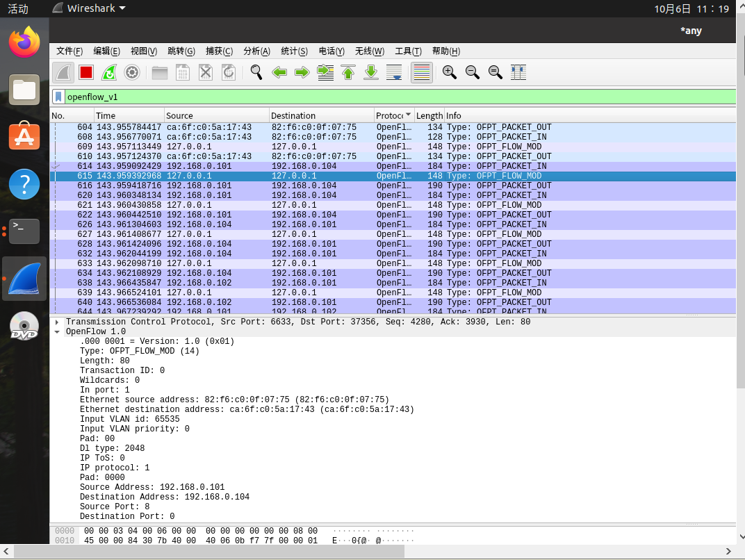Image resolution: width=745 pixels, height=560 pixels.
Task: Open the 捕获(C) menu
Action: [219, 51]
